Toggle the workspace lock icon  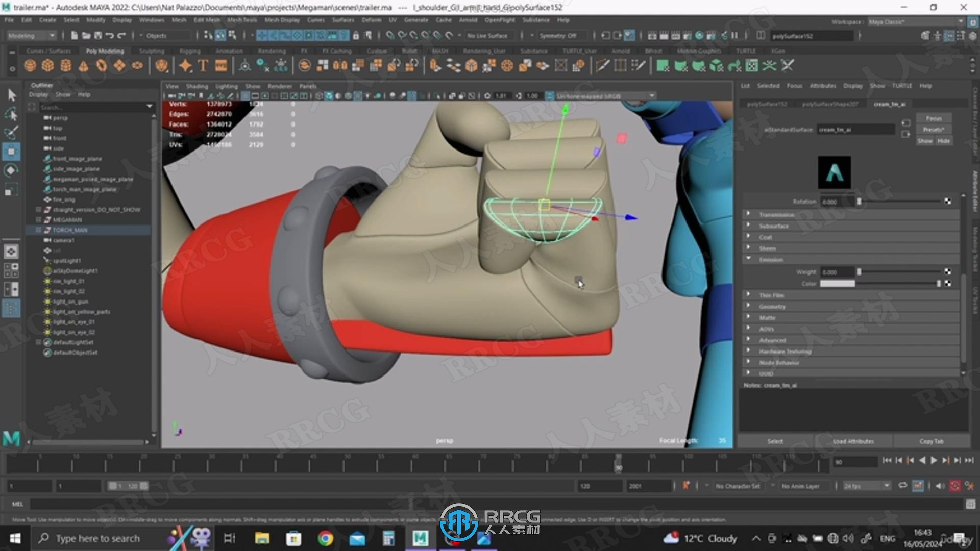pos(973,22)
